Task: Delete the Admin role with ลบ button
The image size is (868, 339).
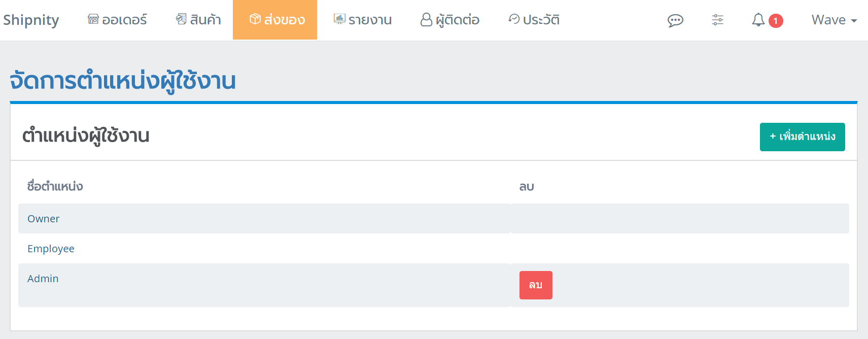Action: 536,285
